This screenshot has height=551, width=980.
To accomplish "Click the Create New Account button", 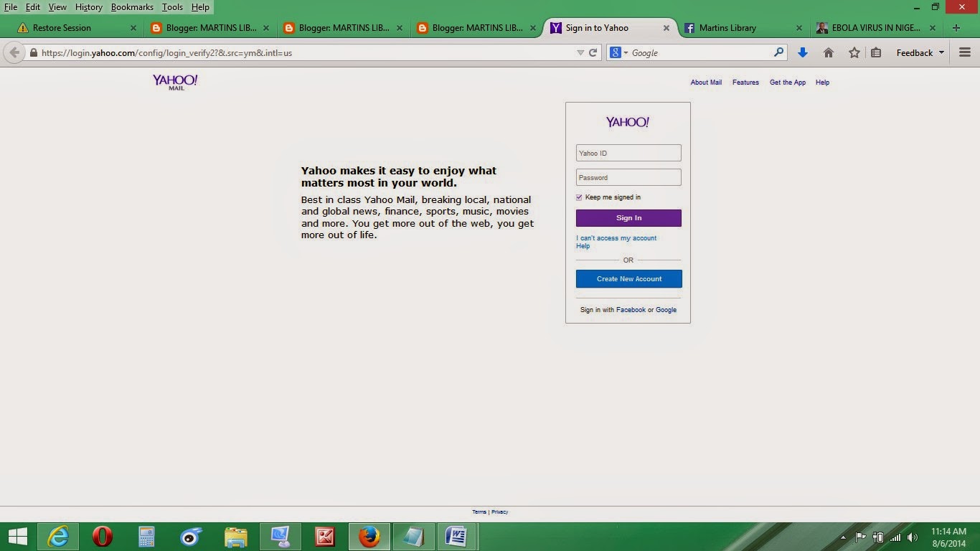I will click(x=629, y=279).
